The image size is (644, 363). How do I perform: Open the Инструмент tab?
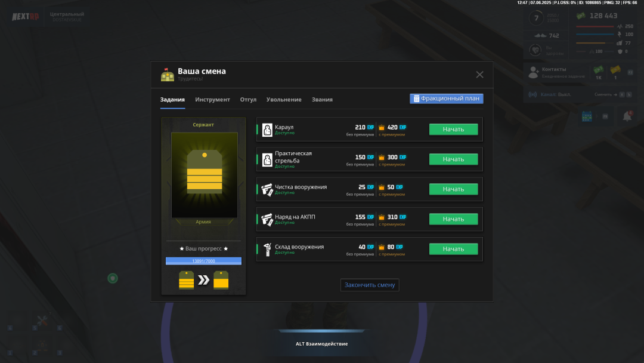click(212, 100)
